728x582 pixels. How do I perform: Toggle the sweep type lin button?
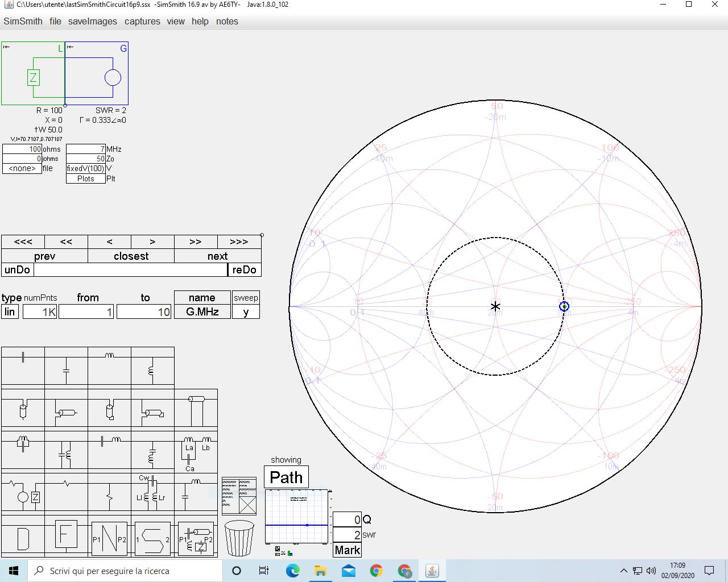point(10,311)
